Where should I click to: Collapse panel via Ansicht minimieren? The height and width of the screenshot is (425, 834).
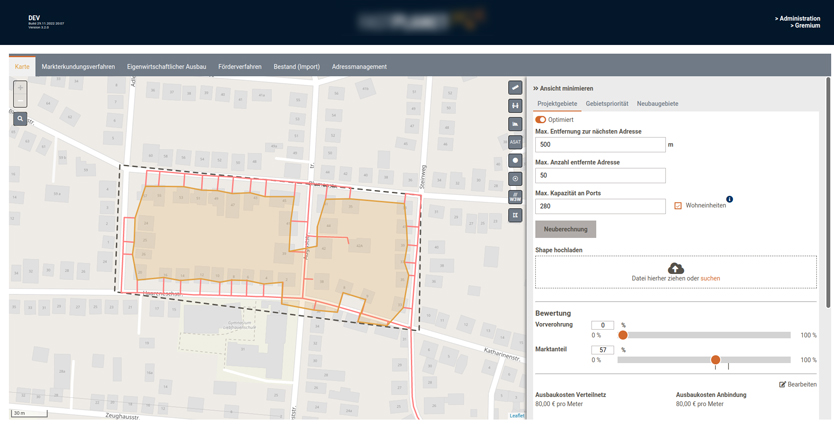click(x=563, y=88)
